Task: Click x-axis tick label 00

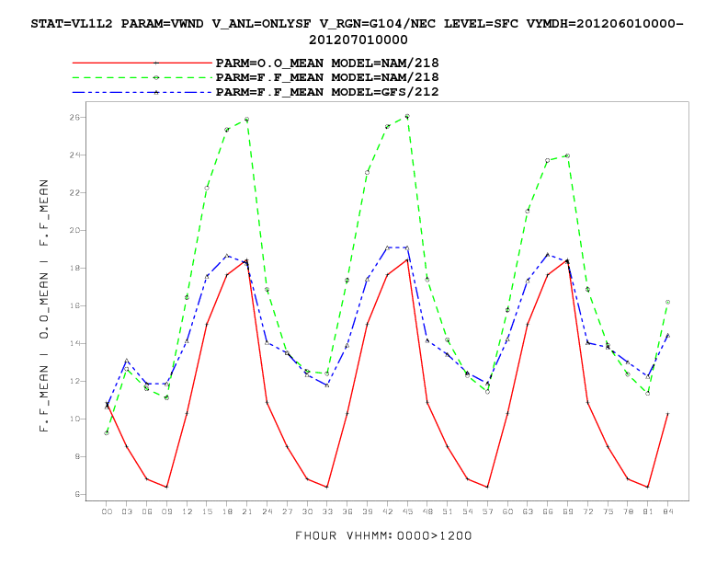Action: coord(107,511)
